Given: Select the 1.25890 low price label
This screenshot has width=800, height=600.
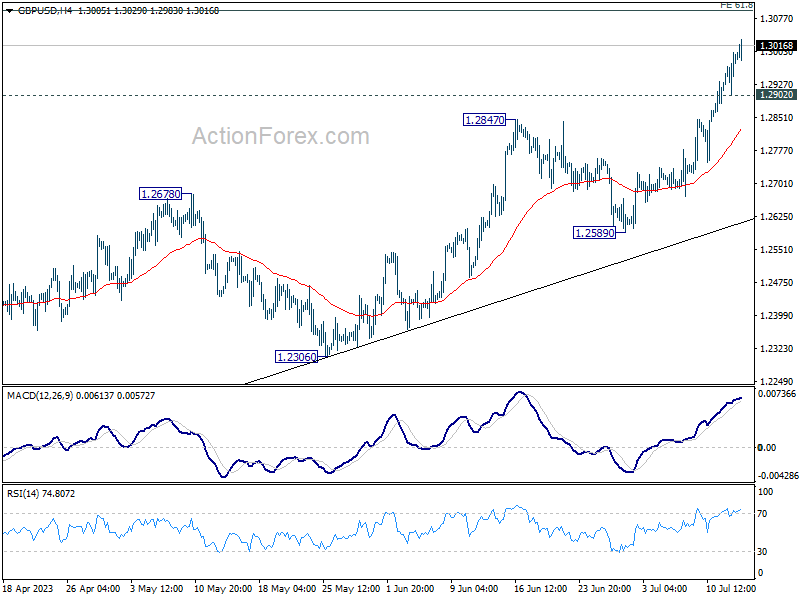Looking at the screenshot, I should (594, 233).
